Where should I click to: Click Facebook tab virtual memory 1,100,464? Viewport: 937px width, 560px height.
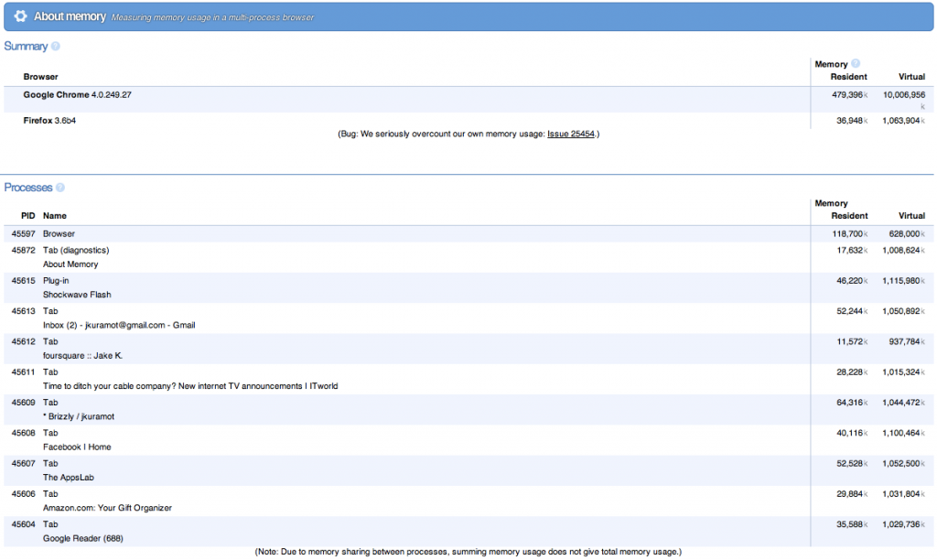[x=901, y=433]
